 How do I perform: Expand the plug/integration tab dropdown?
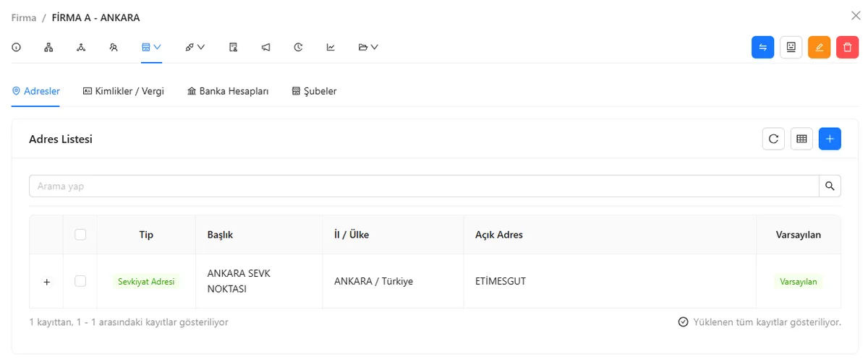195,47
